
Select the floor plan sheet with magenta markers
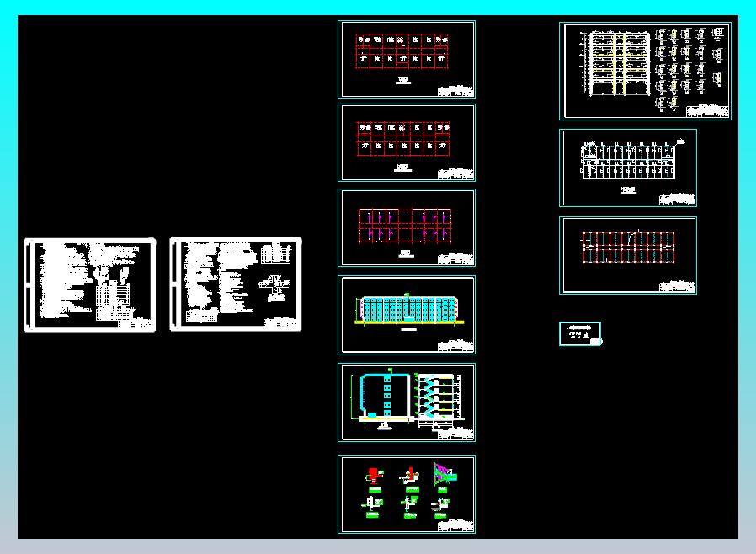pyautogui.click(x=407, y=227)
